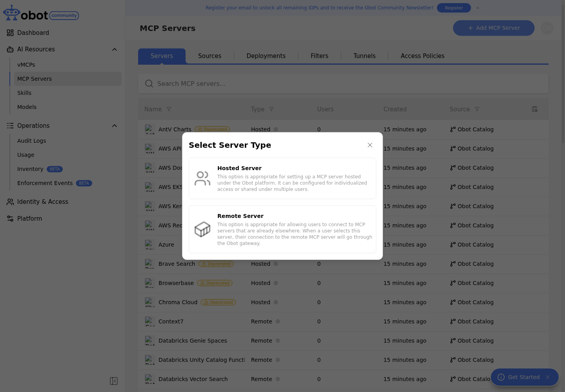
Task: Switch to the Deployments tab
Action: click(266, 56)
